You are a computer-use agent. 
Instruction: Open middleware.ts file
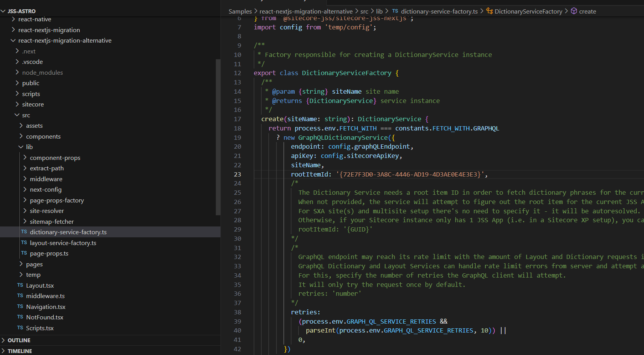(45, 296)
